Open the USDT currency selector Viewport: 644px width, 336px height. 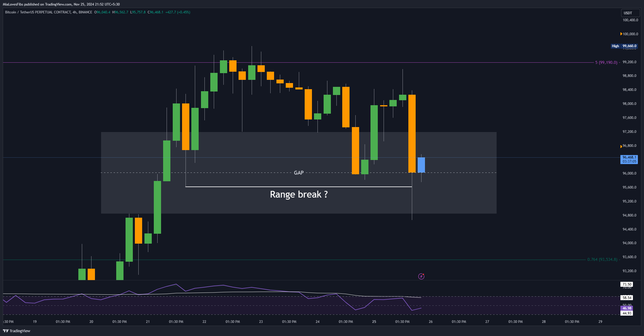coord(630,13)
